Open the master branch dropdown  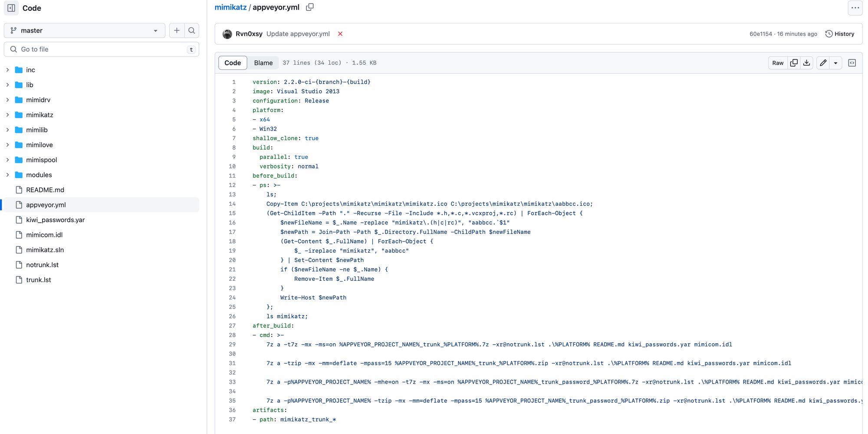click(85, 30)
